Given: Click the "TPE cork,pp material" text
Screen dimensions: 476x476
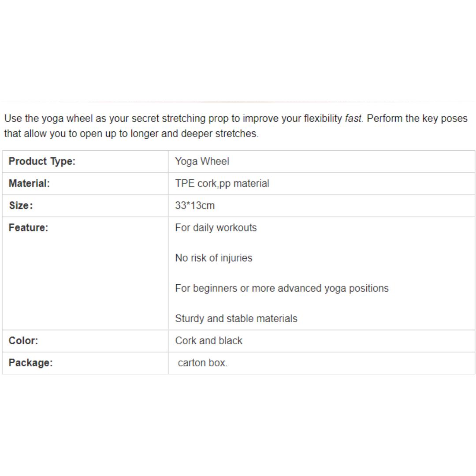Looking at the screenshot, I should tap(222, 183).
